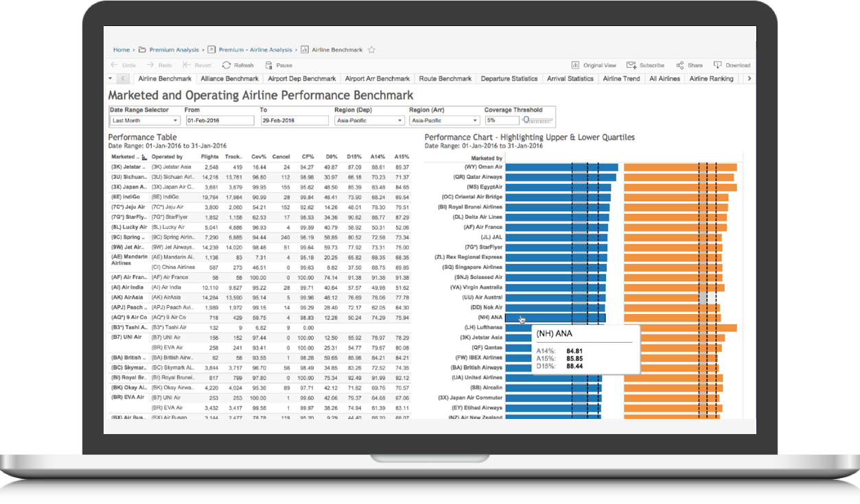Click the blue bar for (NH) ANA
The height and width of the screenshot is (504, 860).
(x=555, y=317)
